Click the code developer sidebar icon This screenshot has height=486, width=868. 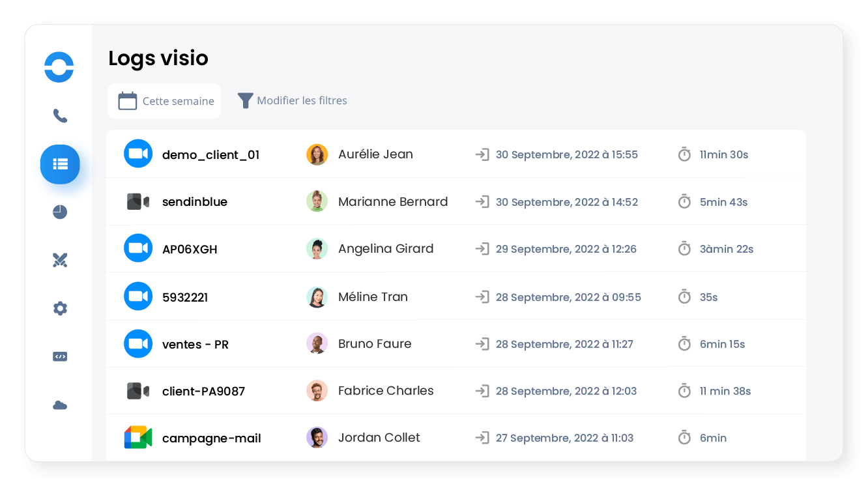pos(60,356)
